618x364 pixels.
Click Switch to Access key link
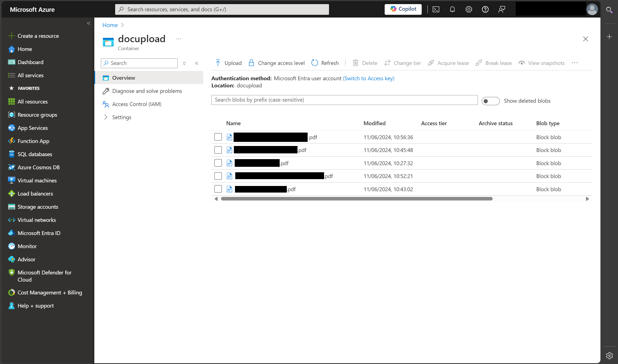pyautogui.click(x=369, y=78)
